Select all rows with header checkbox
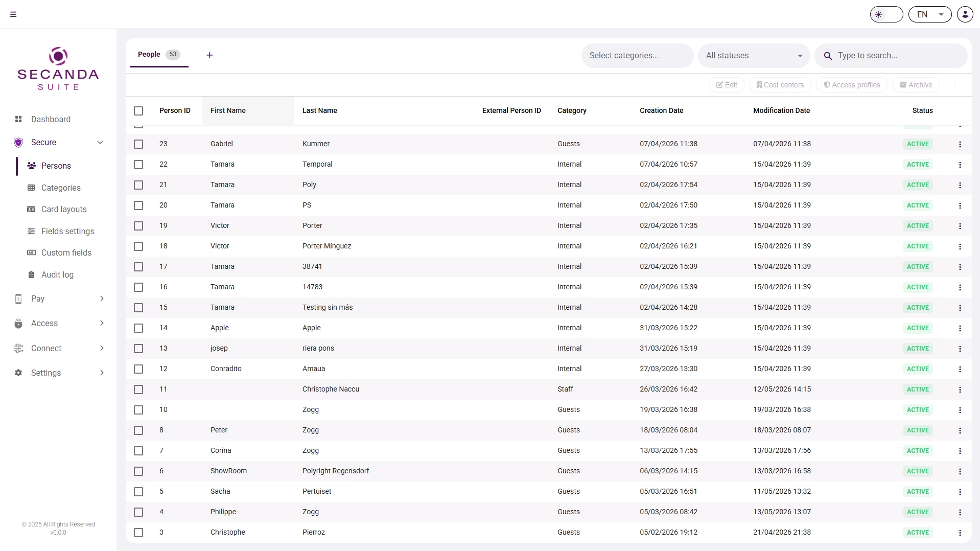Viewport: 980px width, 551px height. (x=138, y=111)
